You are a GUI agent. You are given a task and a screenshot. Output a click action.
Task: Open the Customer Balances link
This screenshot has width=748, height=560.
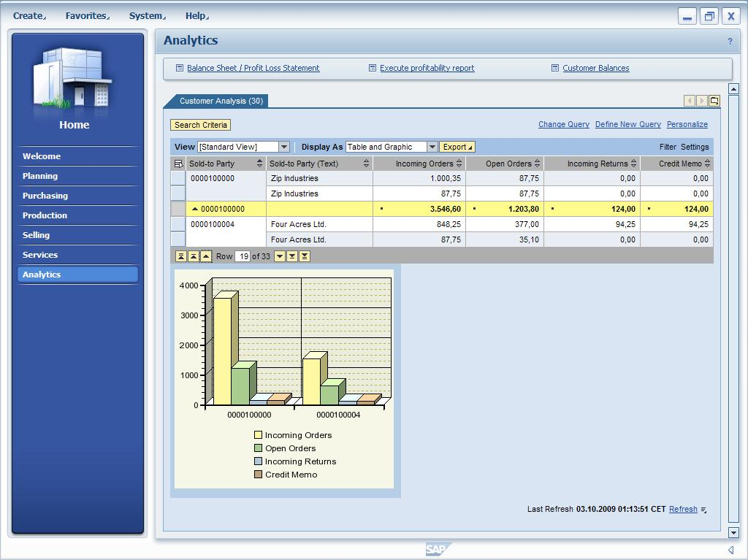pos(595,68)
